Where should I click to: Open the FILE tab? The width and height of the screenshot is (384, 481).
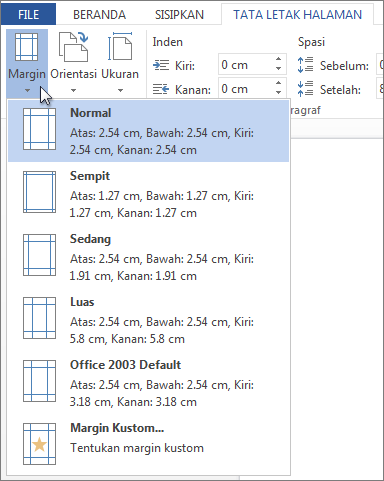(28, 14)
